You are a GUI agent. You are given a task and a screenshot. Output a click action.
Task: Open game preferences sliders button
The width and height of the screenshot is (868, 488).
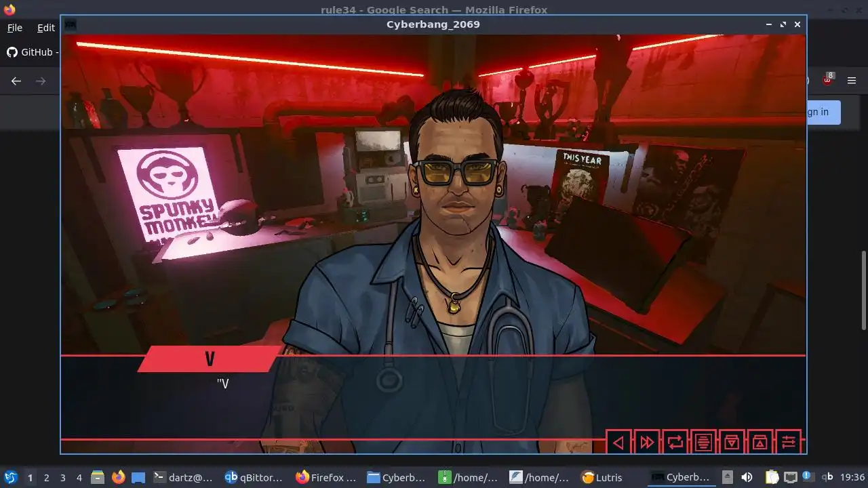point(789,443)
